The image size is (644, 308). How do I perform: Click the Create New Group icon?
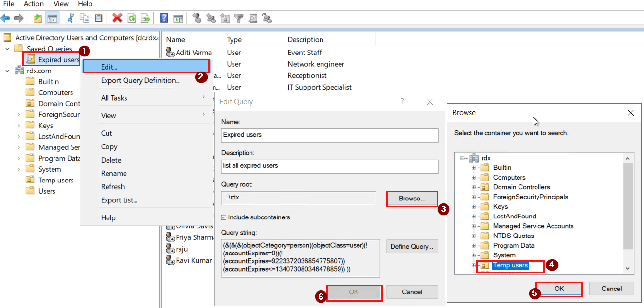[211, 18]
